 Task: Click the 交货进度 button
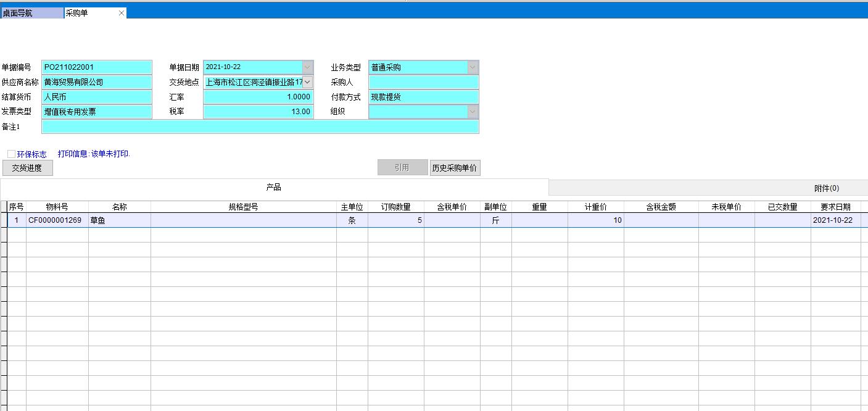pyautogui.click(x=27, y=168)
